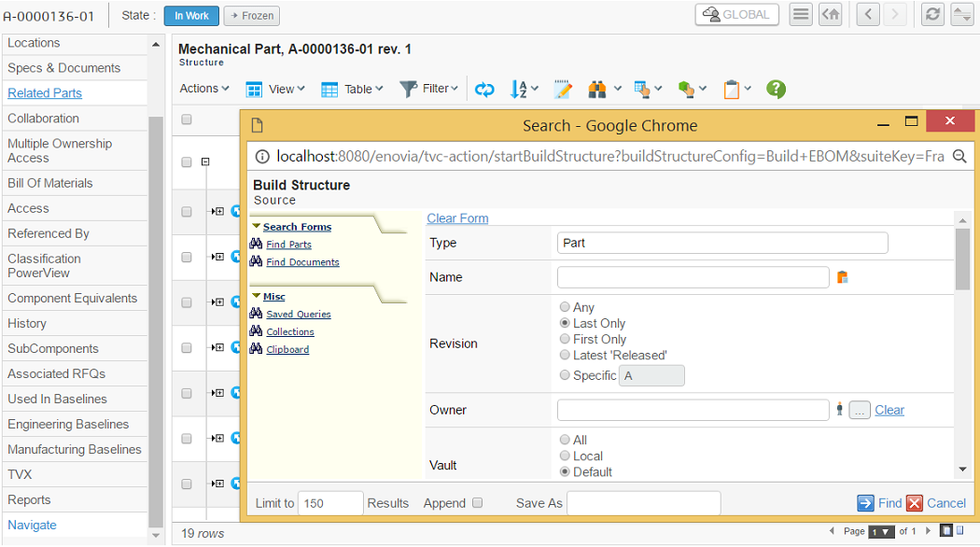Viewport: 980px width, 547px height.
Task: Click the binoculars search toolbar icon
Action: tap(598, 89)
